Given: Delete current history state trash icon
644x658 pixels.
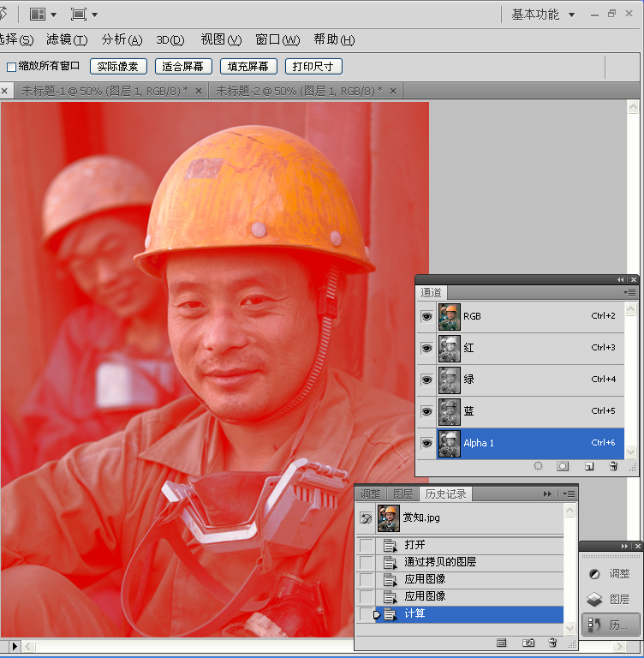Looking at the screenshot, I should [x=552, y=643].
